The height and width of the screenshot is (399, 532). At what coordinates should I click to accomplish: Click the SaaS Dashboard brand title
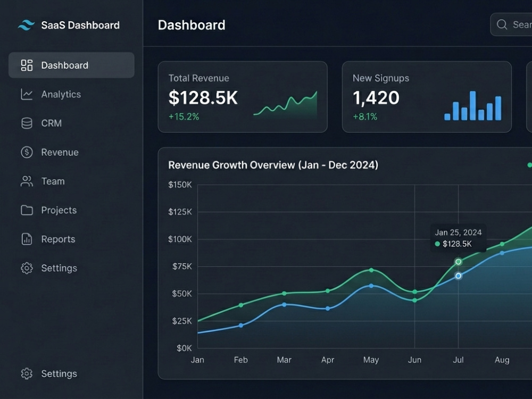[80, 25]
